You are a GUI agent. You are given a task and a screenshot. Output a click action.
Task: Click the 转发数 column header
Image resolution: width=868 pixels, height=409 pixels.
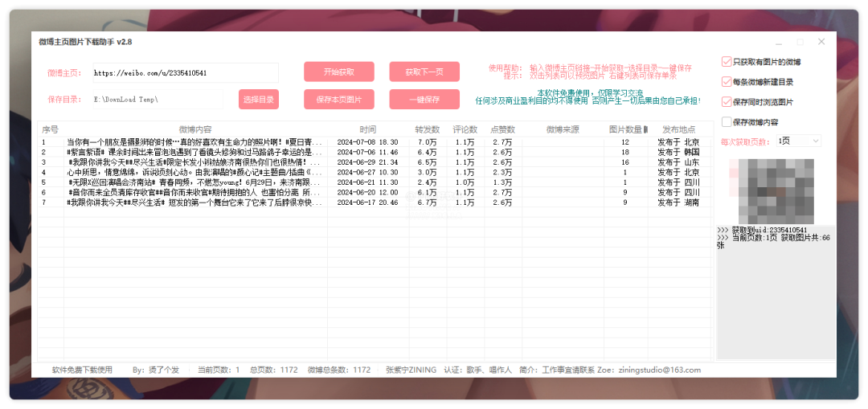[x=428, y=129]
